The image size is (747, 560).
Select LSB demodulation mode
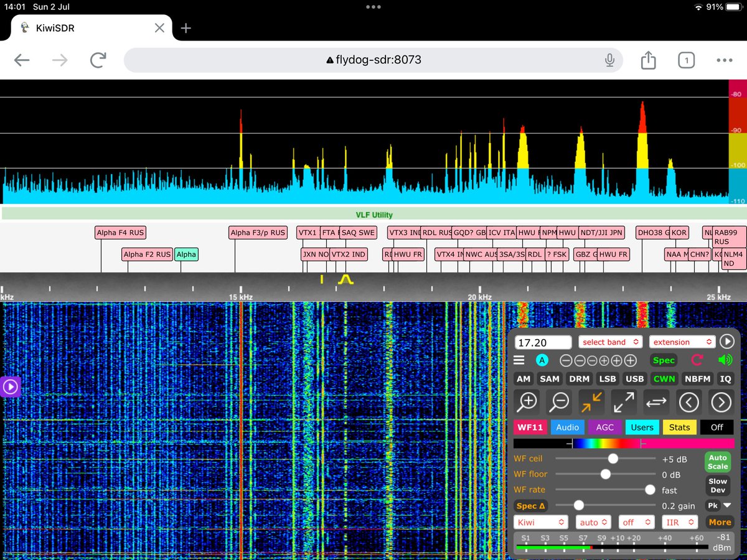point(607,378)
